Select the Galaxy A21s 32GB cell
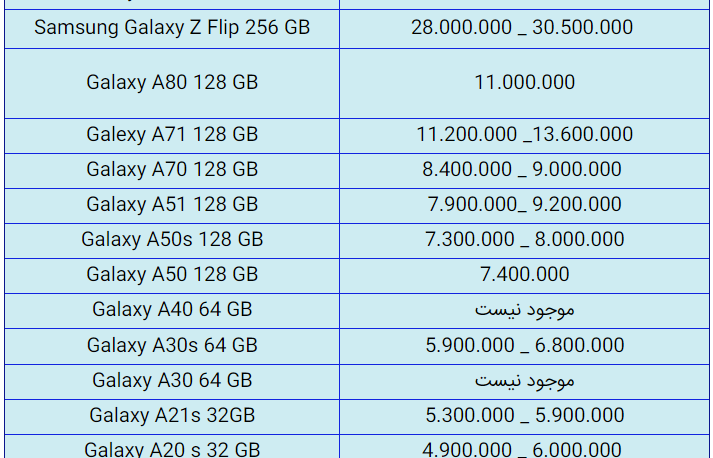Screen dimensions: 713x458 point(172,415)
